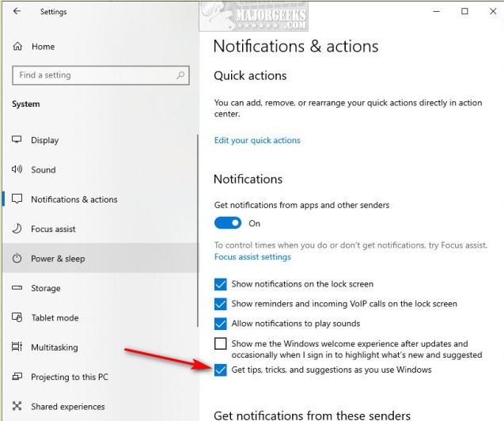Screen dimensions: 504x421
Task: Uncheck Get tips, tricks, and suggestions
Action: click(x=221, y=370)
